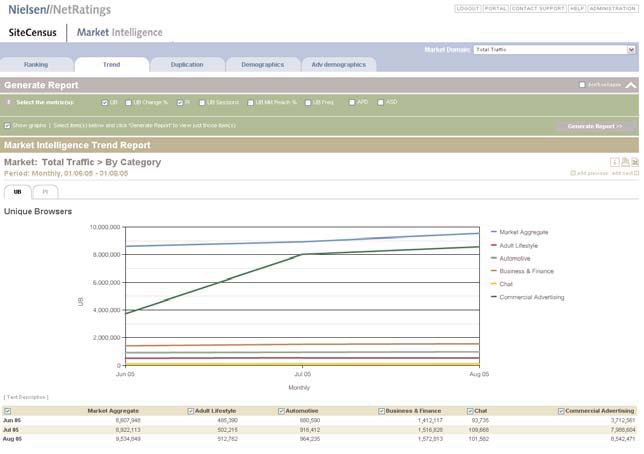Select the PI chart tab
This screenshot has width=644, height=454.
[45, 191]
